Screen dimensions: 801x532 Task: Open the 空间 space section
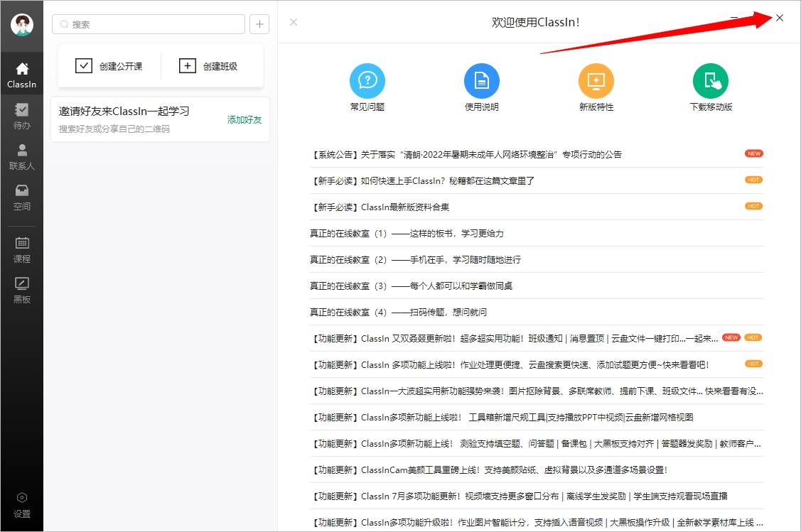(x=22, y=197)
